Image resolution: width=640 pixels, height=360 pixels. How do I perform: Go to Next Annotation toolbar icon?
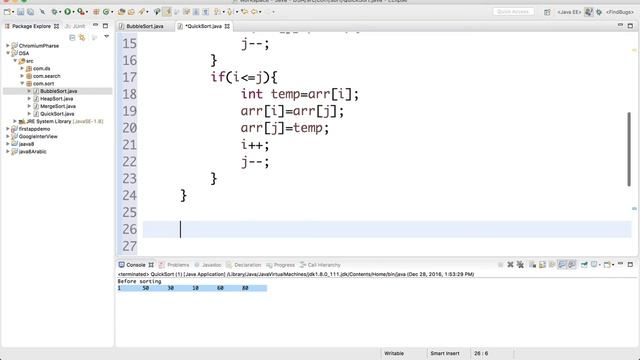[218, 12]
